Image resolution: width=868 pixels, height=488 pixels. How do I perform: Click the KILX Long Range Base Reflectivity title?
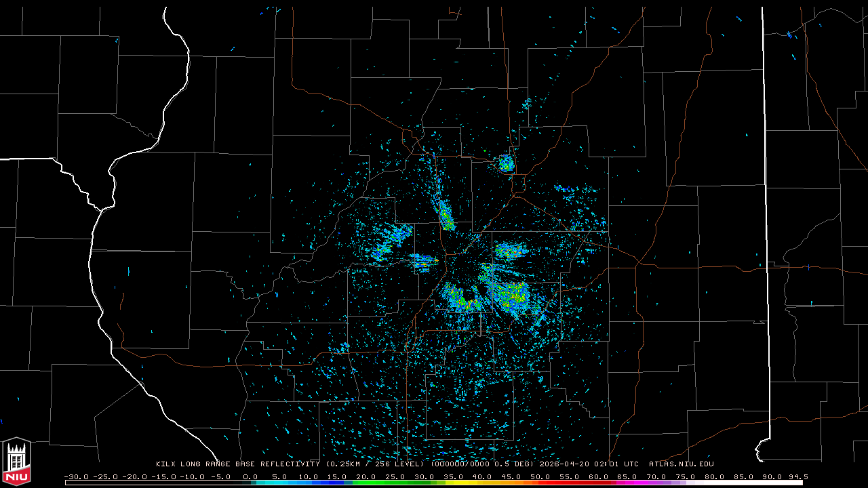click(237, 464)
